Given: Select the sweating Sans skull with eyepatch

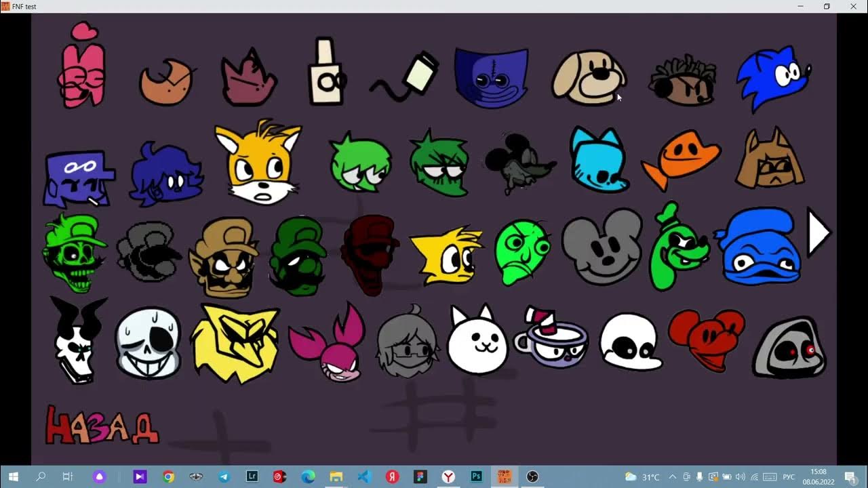Looking at the screenshot, I should (x=148, y=342).
